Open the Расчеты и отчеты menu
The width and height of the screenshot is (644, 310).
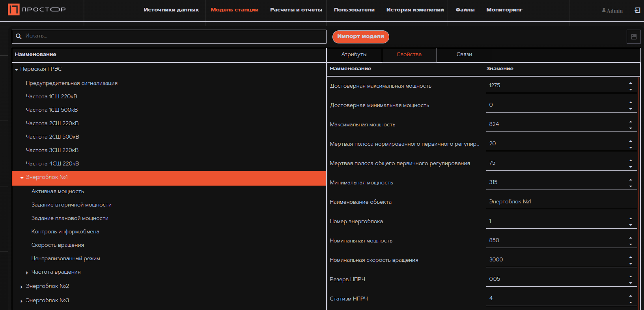pos(296,10)
